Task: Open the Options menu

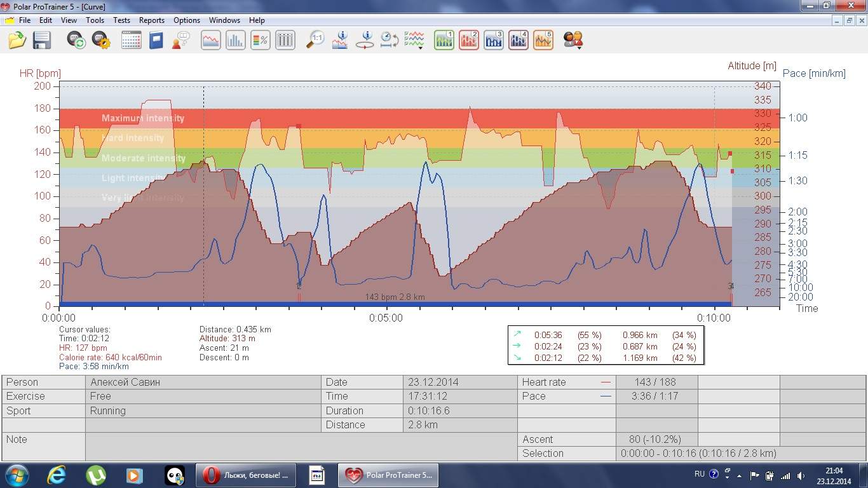Action: [187, 20]
